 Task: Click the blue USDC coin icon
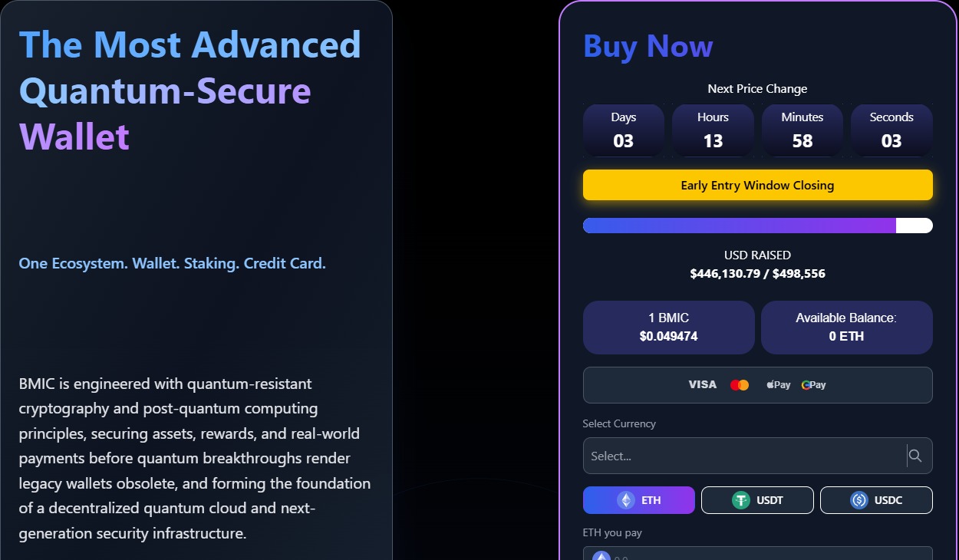tap(859, 500)
